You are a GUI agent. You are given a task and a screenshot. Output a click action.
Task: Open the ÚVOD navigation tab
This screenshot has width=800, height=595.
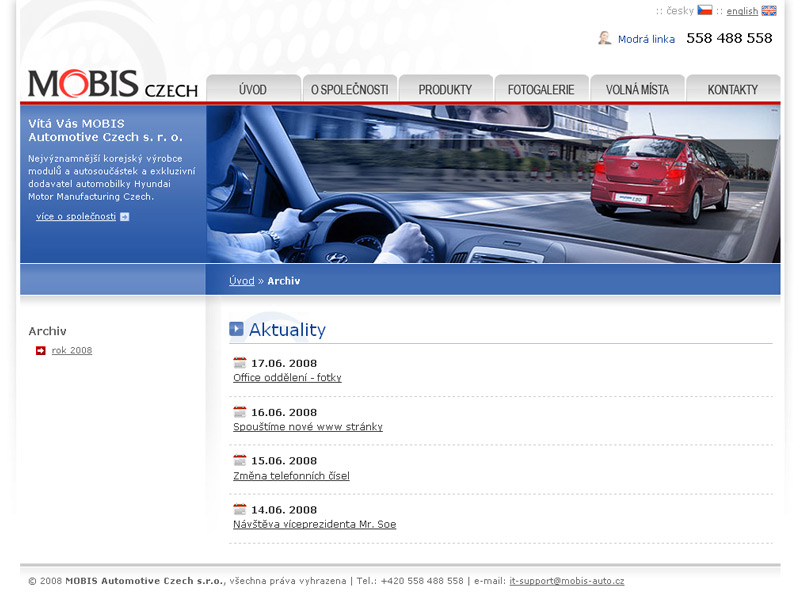pos(253,89)
